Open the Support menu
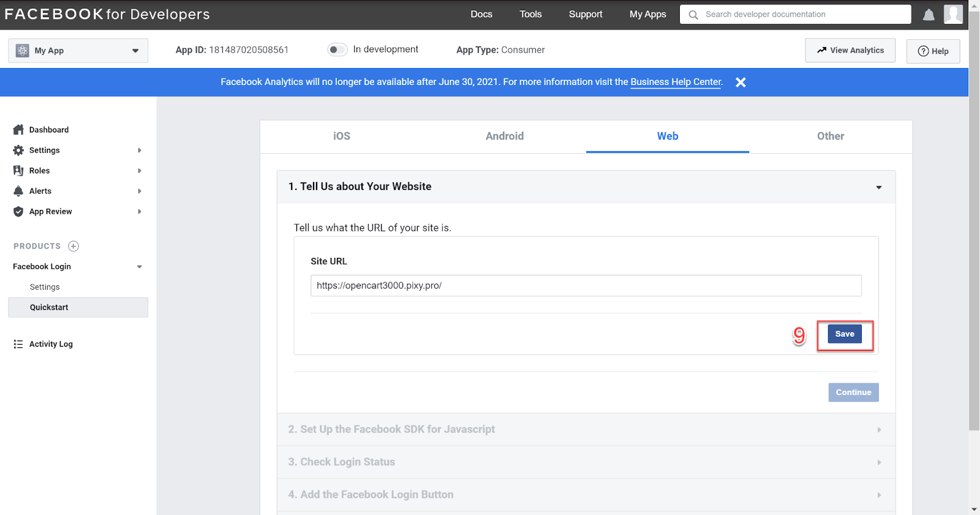This screenshot has height=515, width=980. click(x=586, y=14)
